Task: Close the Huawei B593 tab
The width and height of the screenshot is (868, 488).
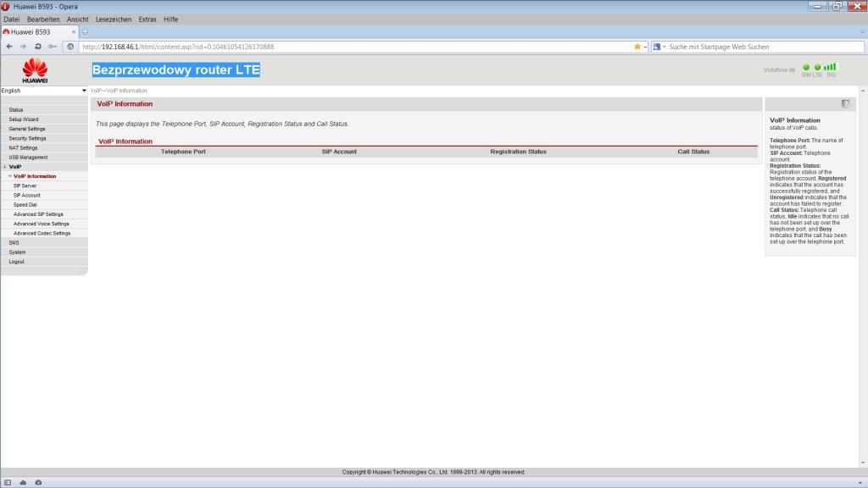Action: (74, 32)
